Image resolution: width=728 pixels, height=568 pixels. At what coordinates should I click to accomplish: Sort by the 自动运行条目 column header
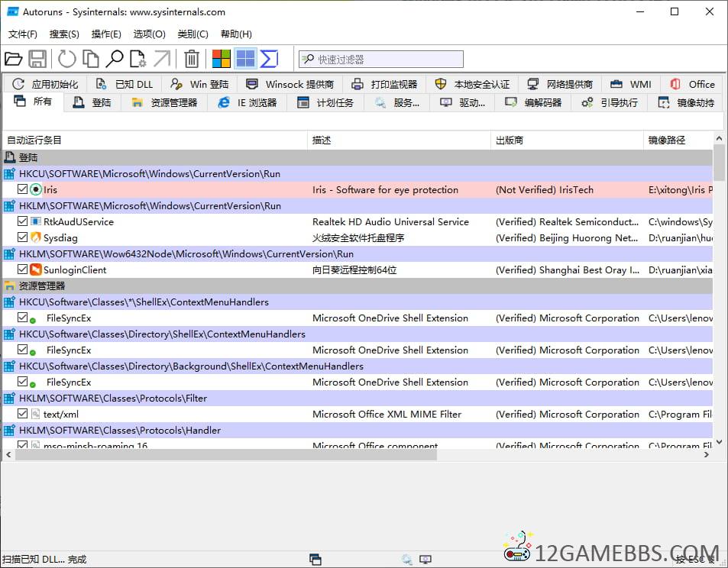point(154,140)
